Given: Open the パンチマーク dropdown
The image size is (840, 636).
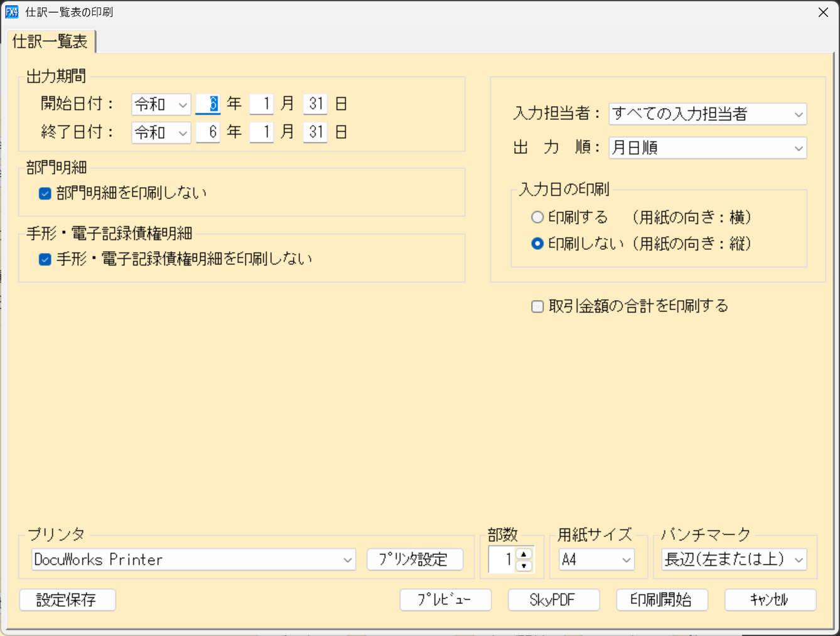Looking at the screenshot, I should pos(800,559).
